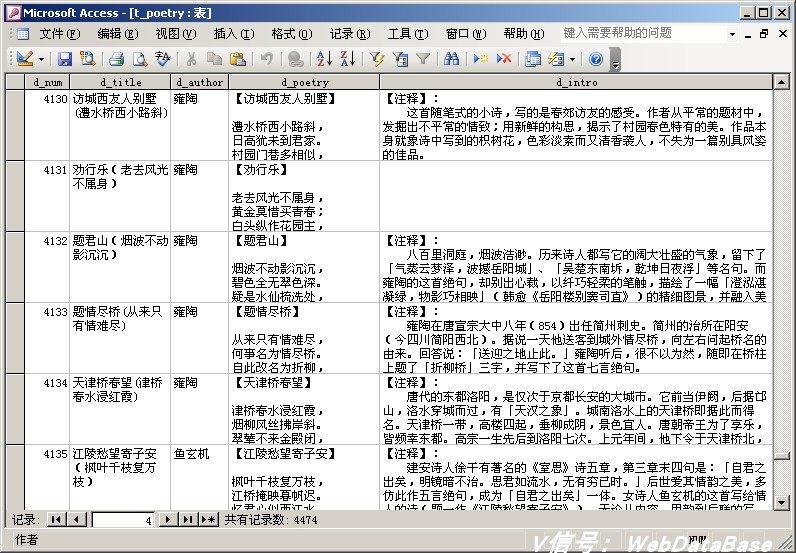The width and height of the screenshot is (796, 553).
Task: Click vertical scrollbar down arrow
Action: coord(781,502)
